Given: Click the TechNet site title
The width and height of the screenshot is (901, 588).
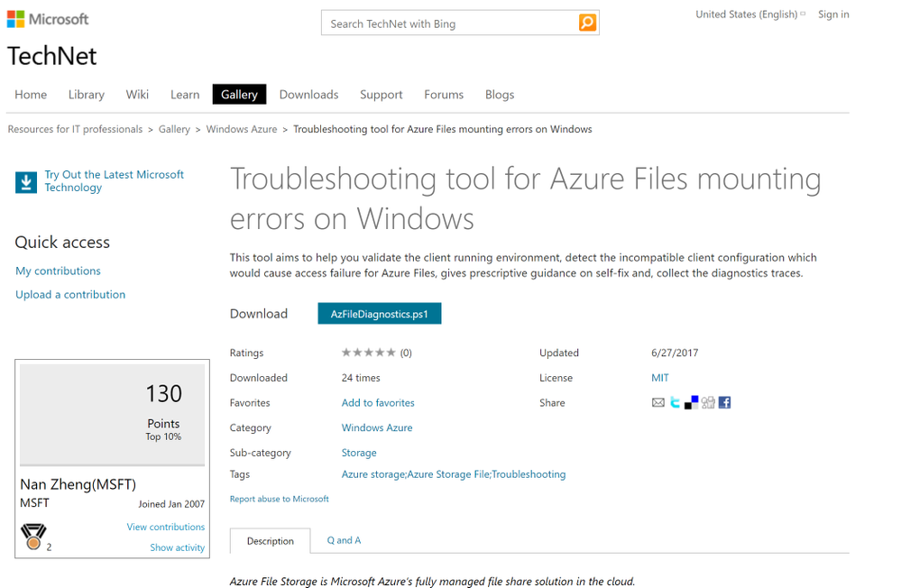Looking at the screenshot, I should pos(51,56).
